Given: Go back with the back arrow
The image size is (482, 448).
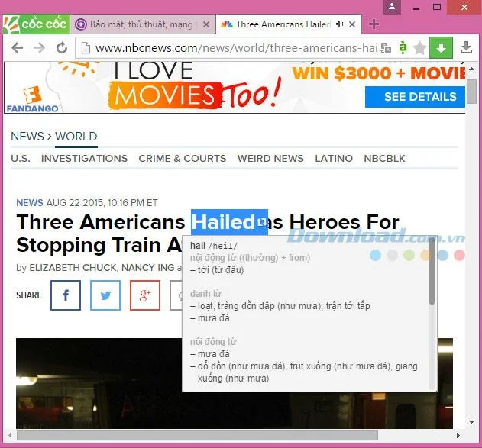Looking at the screenshot, I should 18,47.
